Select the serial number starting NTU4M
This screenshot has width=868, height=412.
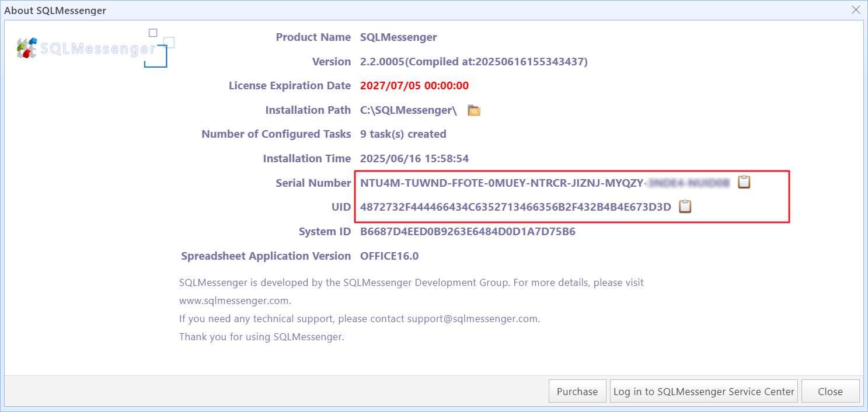[545, 183]
